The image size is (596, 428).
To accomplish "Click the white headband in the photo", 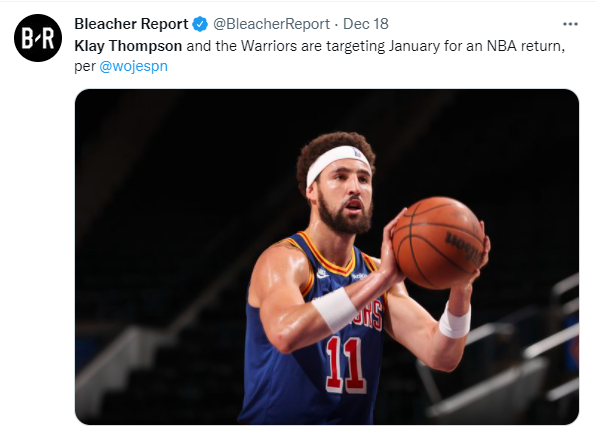I will (x=336, y=163).
